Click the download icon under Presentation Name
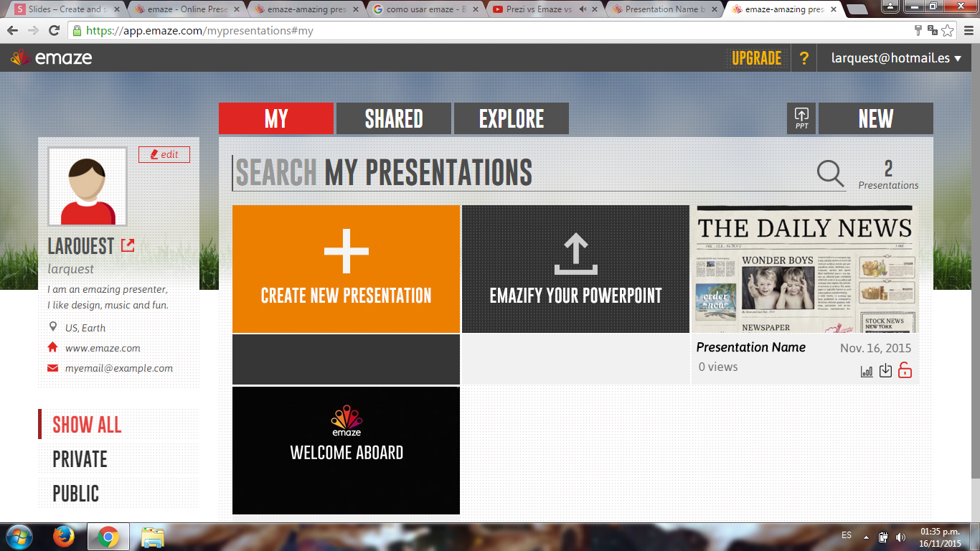Image resolution: width=980 pixels, height=551 pixels. point(885,371)
